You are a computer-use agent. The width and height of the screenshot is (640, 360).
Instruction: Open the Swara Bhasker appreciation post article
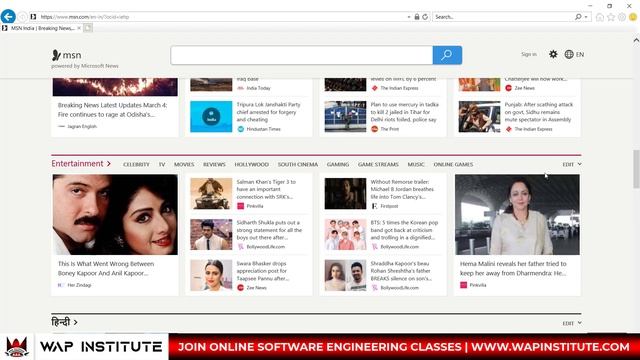(263, 271)
